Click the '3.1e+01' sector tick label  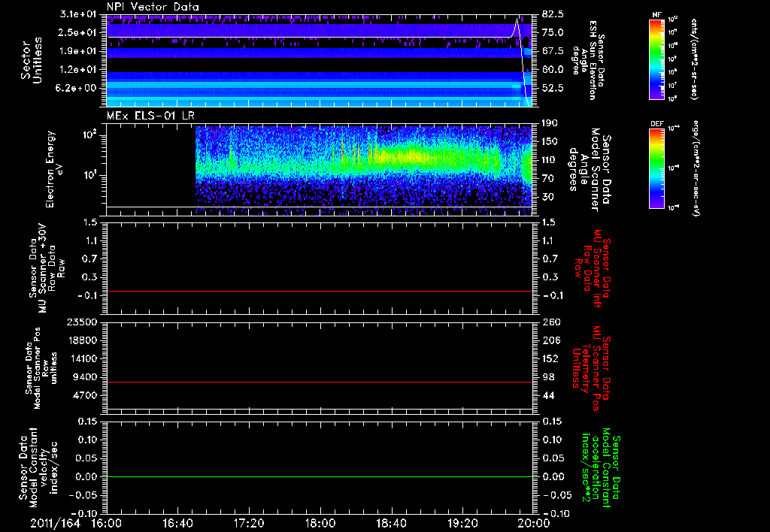79,14
